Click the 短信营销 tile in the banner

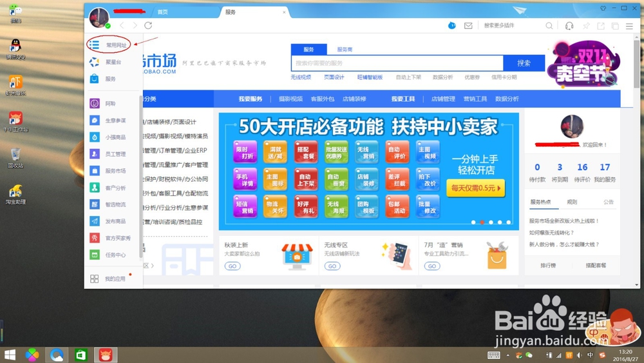pos(245,206)
